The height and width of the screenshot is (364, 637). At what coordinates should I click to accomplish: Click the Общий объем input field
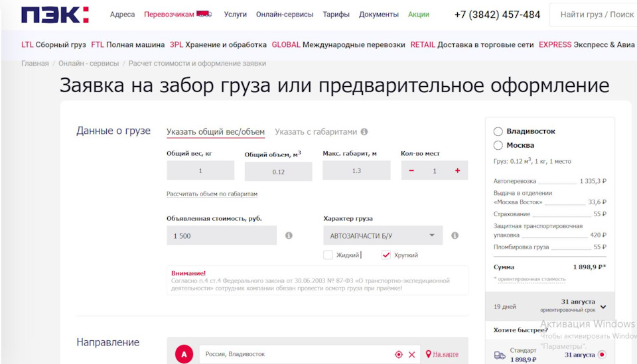(278, 171)
